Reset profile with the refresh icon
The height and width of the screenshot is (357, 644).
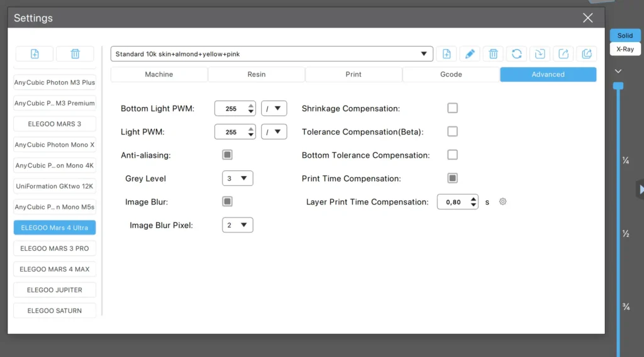[516, 54]
